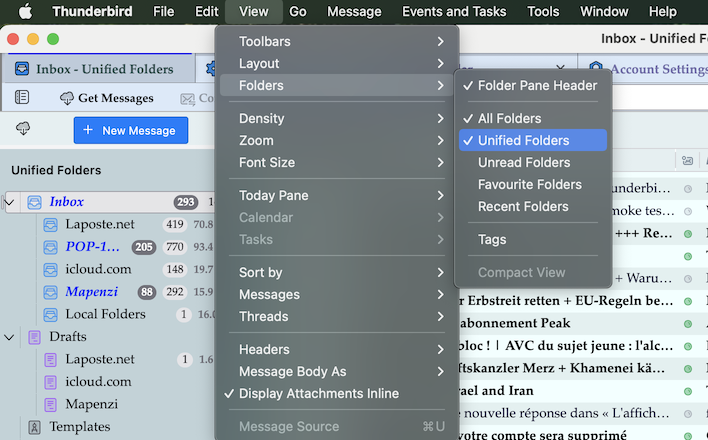
Task: Click the message list column header icon
Action: tap(687, 160)
